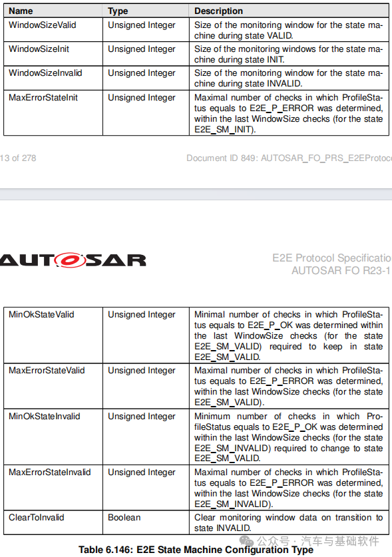Click "Unsigned Integer" in the MinOkStateInvalid row

click(142, 416)
